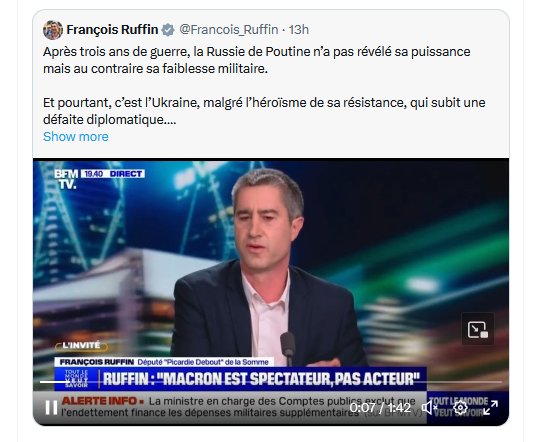Seek along the video progress bar
The height and width of the screenshot is (442, 546).
point(271,382)
